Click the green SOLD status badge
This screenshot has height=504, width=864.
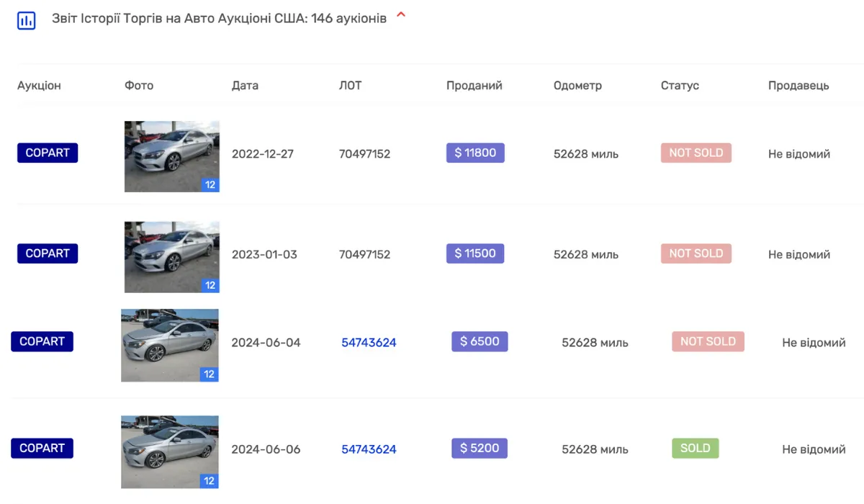[695, 448]
